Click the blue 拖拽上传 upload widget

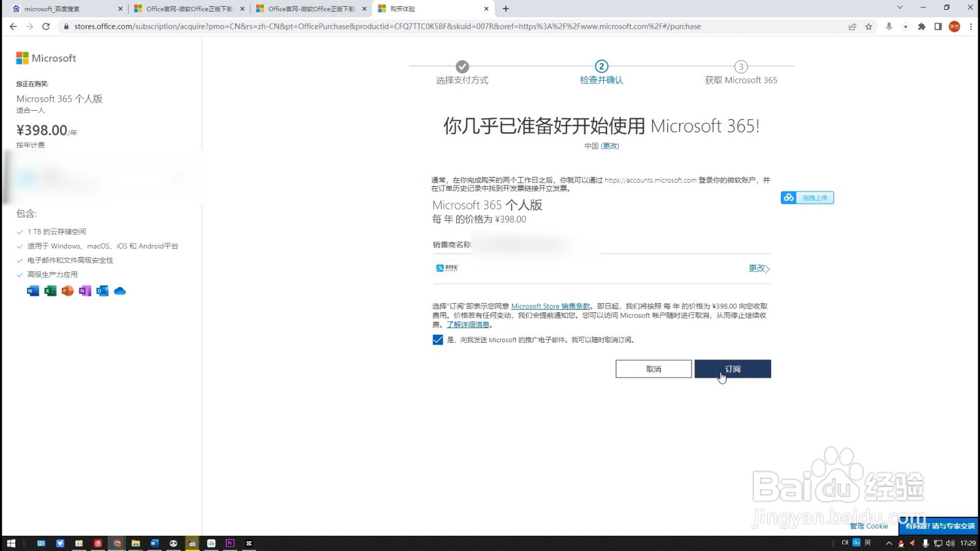click(807, 198)
